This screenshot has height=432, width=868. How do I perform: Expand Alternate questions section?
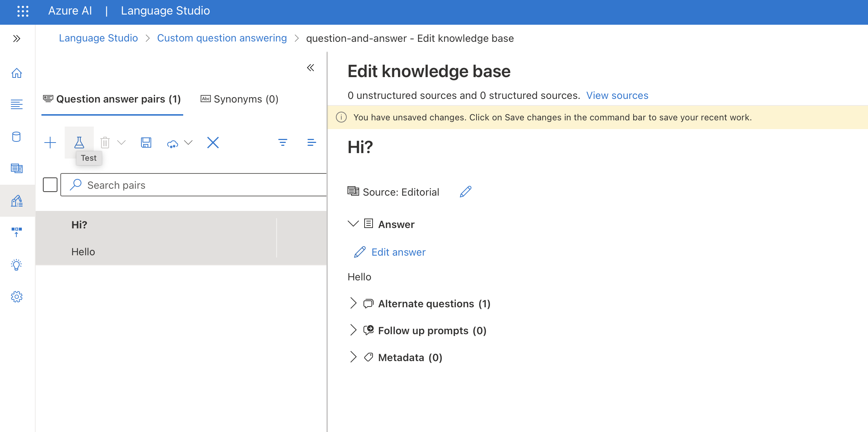click(x=353, y=303)
